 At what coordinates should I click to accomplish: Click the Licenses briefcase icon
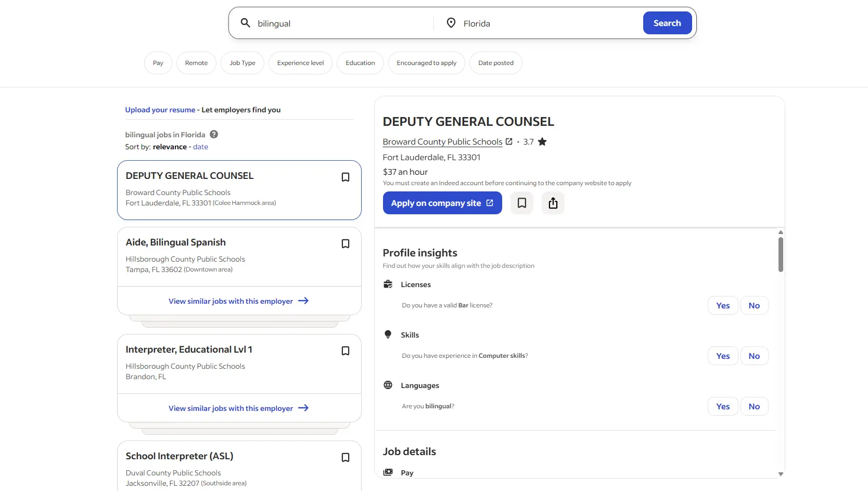(x=388, y=284)
